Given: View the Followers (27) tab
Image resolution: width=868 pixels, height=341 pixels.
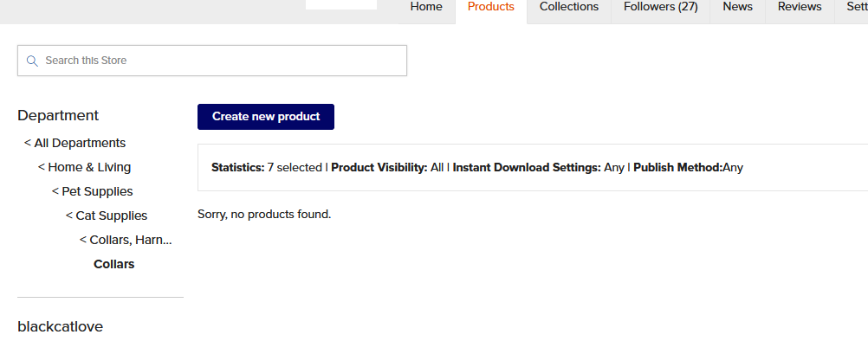Looking at the screenshot, I should [660, 7].
